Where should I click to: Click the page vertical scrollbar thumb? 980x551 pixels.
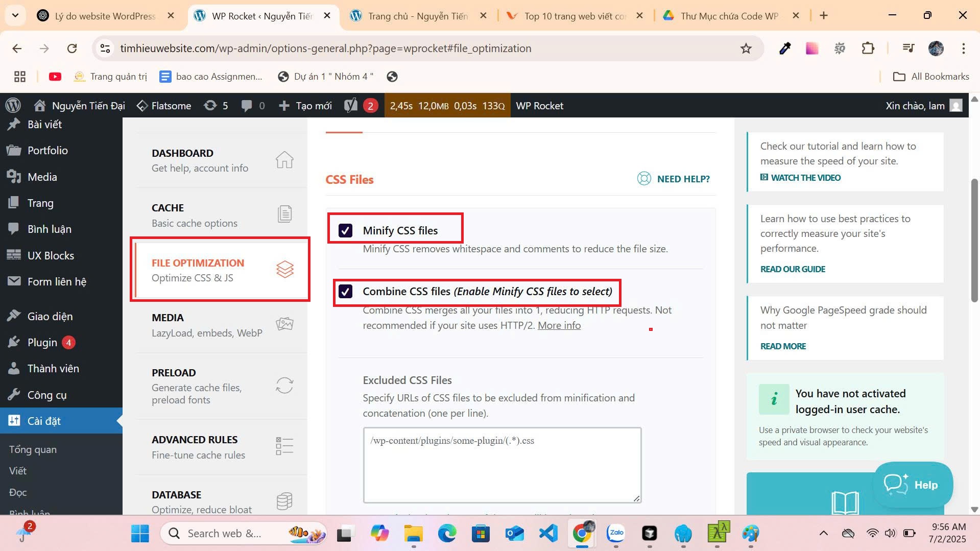pyautogui.click(x=974, y=240)
